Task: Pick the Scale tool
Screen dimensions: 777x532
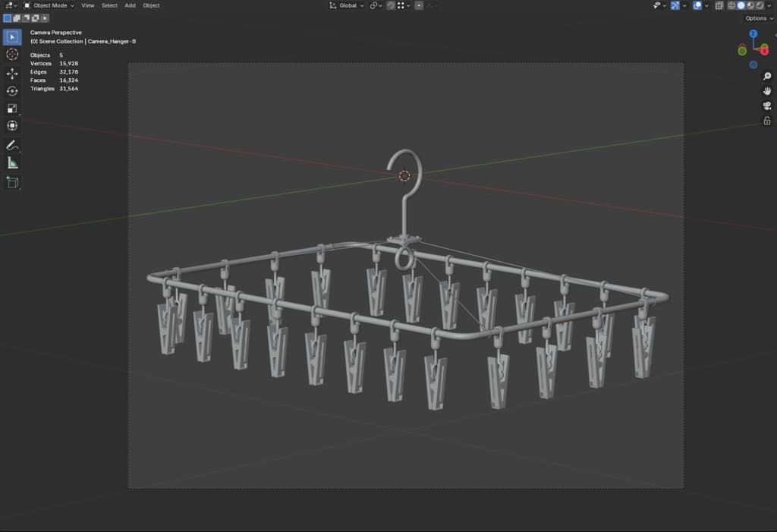Action: (12, 109)
